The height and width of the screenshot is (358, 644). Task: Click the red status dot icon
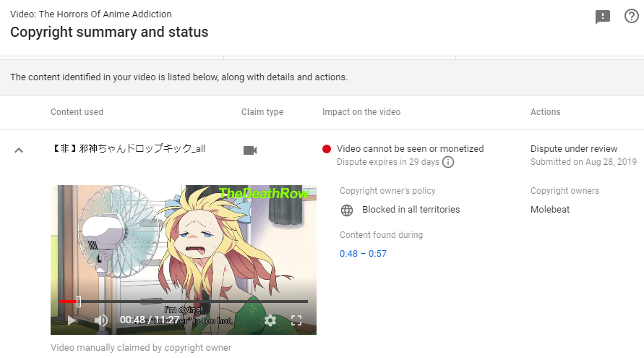click(327, 149)
